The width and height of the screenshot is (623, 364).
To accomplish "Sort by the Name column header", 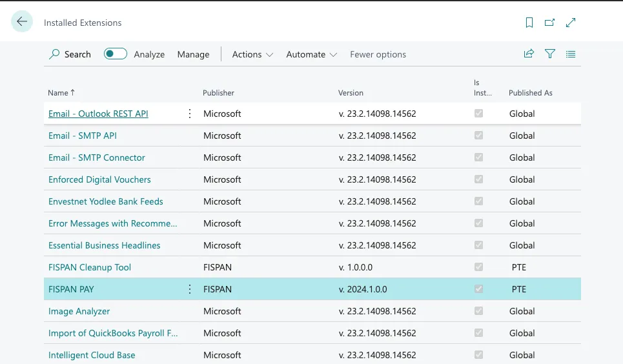I will [61, 92].
